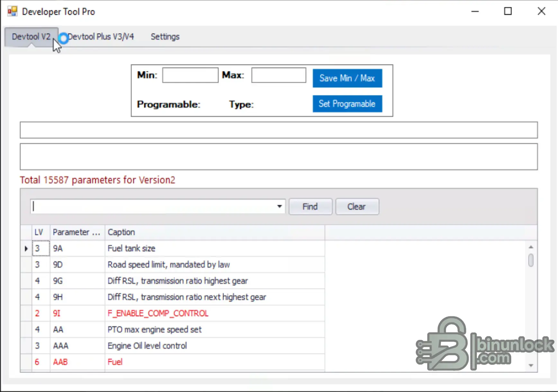Select parameter 9I cell

(77, 313)
